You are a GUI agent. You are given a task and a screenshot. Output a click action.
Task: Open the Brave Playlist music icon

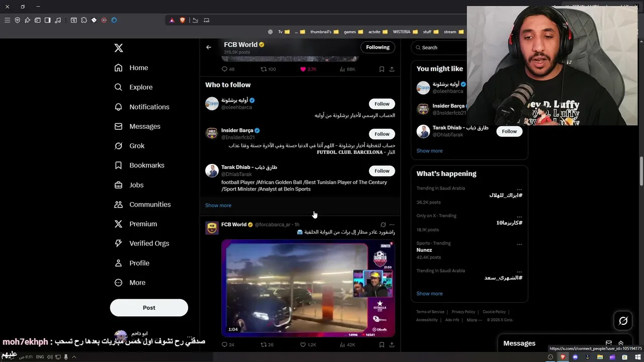58,20
